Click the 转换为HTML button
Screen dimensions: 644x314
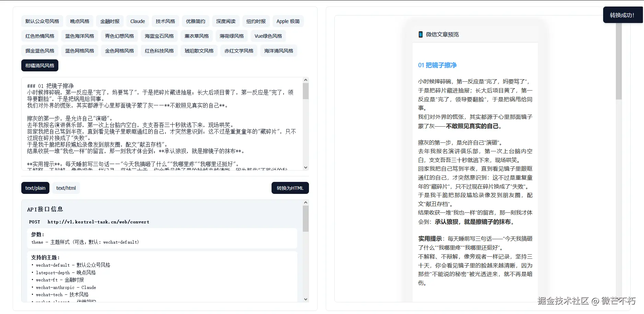coord(290,188)
